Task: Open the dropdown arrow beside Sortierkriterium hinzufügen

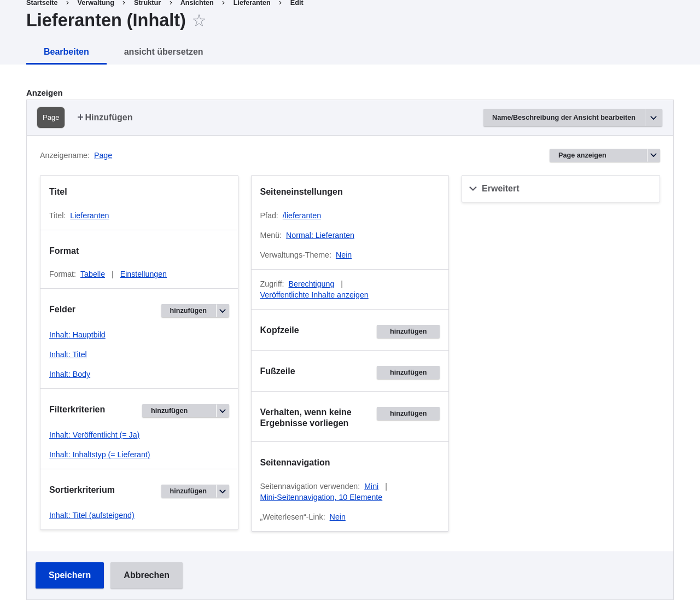Action: (223, 491)
